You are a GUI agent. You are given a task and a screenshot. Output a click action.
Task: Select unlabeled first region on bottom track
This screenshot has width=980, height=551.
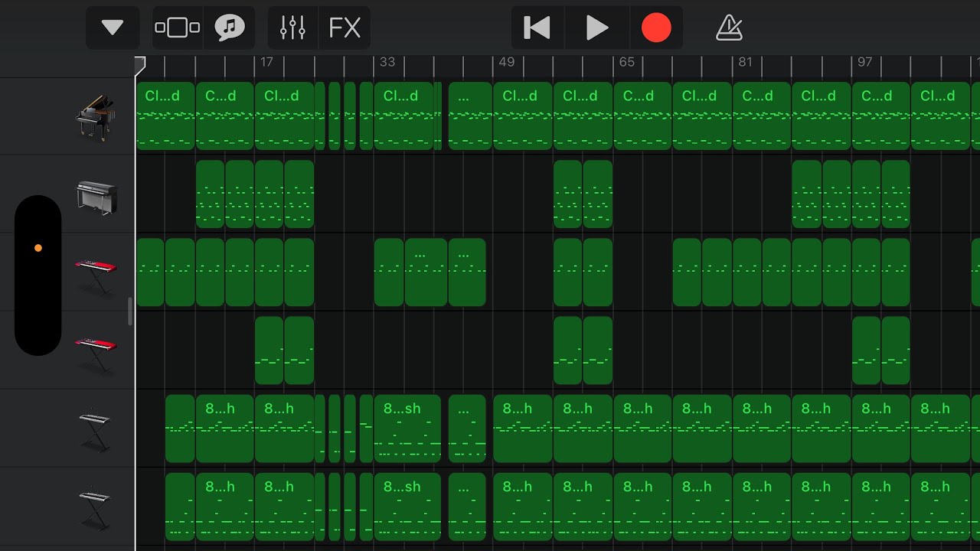pyautogui.click(x=180, y=507)
